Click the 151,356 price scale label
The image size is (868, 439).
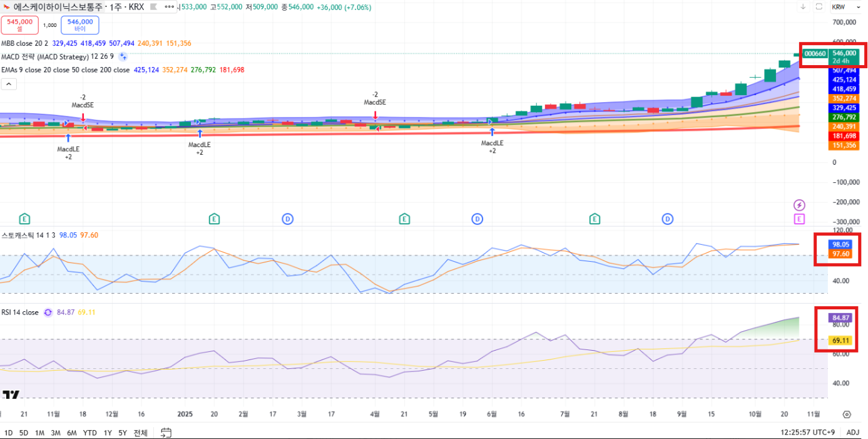(844, 145)
